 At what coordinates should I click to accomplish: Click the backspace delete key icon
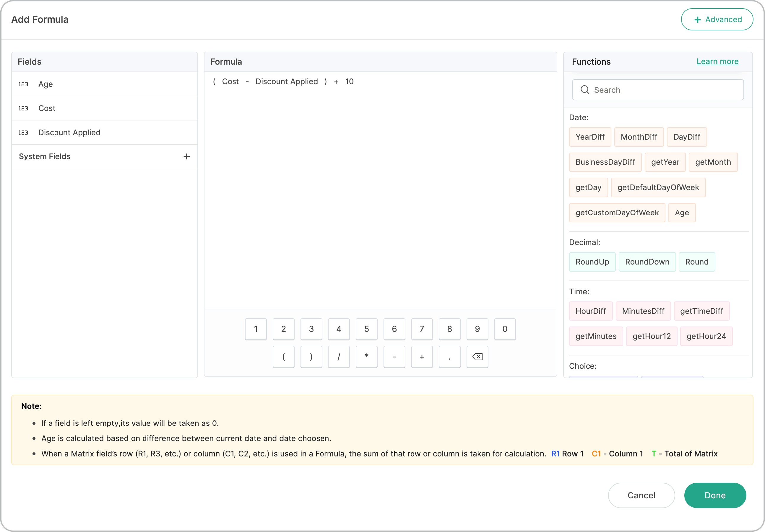(x=477, y=357)
